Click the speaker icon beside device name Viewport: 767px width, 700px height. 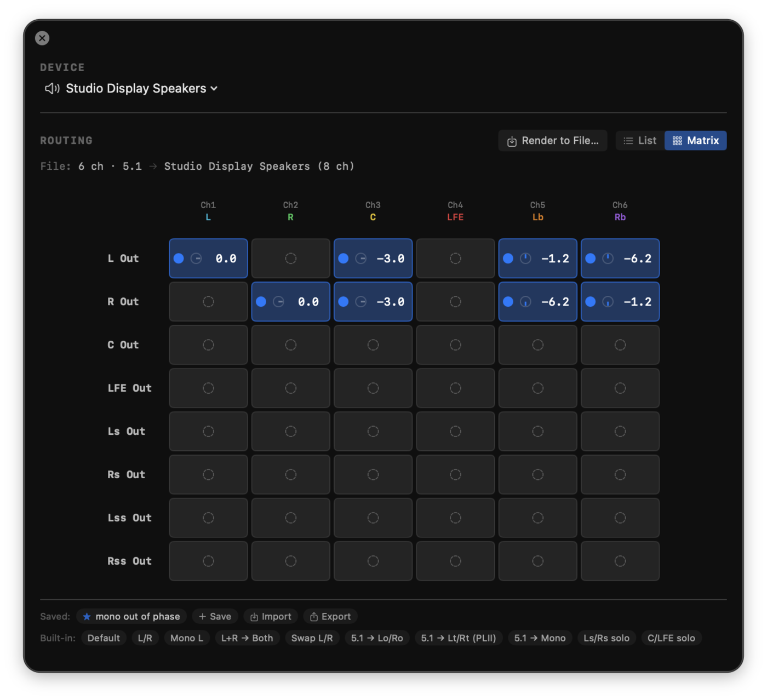click(52, 88)
